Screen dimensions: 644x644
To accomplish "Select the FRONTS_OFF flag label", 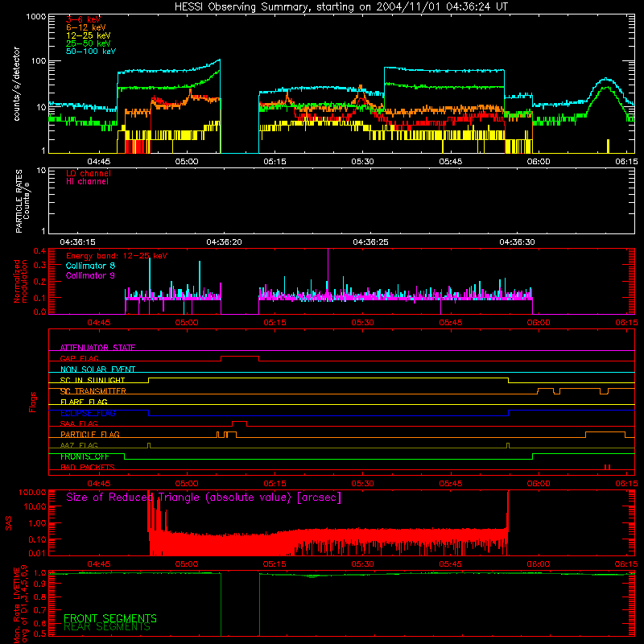I will click(x=85, y=456).
